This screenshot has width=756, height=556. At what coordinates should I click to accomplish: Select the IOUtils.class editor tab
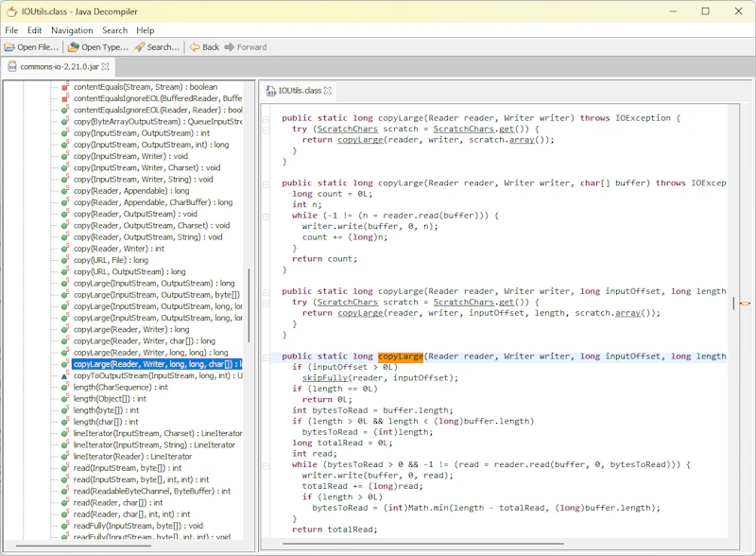[299, 90]
